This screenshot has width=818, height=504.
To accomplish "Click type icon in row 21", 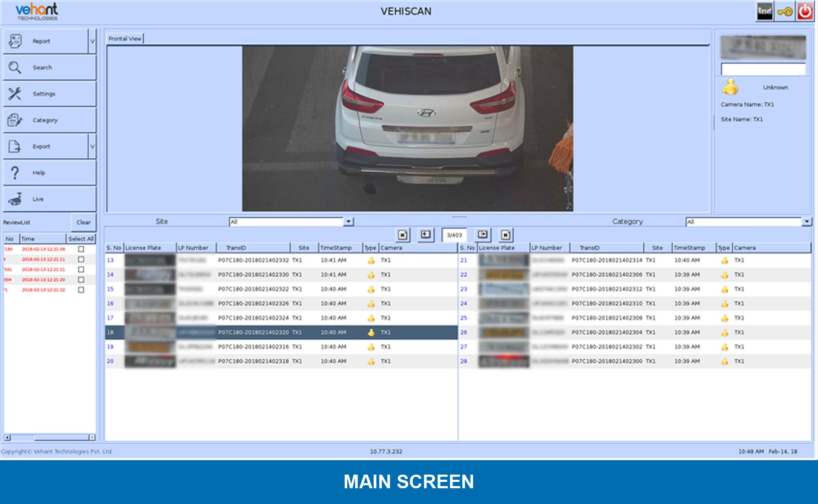I will [725, 261].
